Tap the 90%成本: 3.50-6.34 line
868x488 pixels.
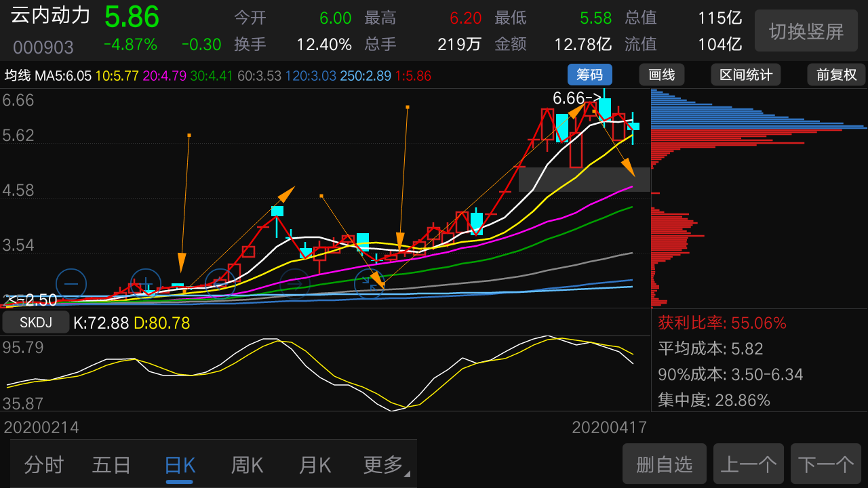click(x=730, y=375)
